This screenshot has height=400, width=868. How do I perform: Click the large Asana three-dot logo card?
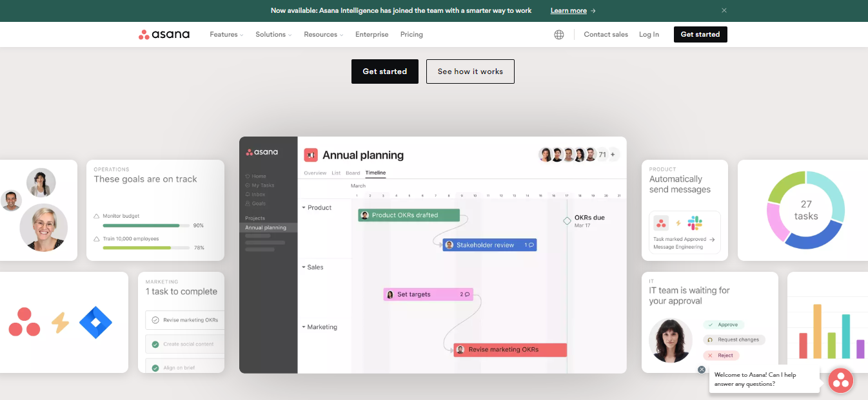coord(25,323)
